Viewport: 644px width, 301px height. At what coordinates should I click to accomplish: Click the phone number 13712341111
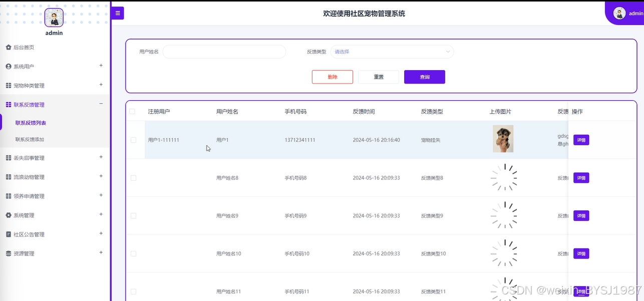coord(300,140)
